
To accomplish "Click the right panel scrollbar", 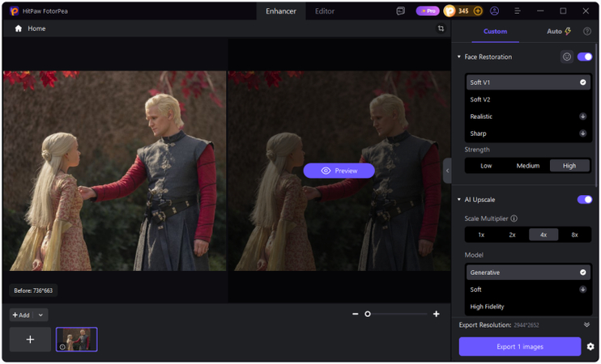I will point(596,115).
